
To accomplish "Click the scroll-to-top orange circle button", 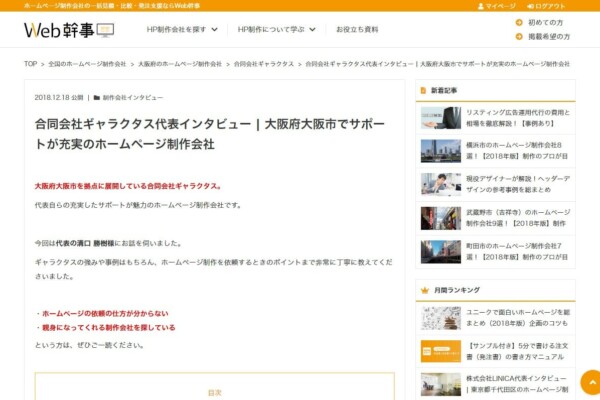I will (x=592, y=382).
